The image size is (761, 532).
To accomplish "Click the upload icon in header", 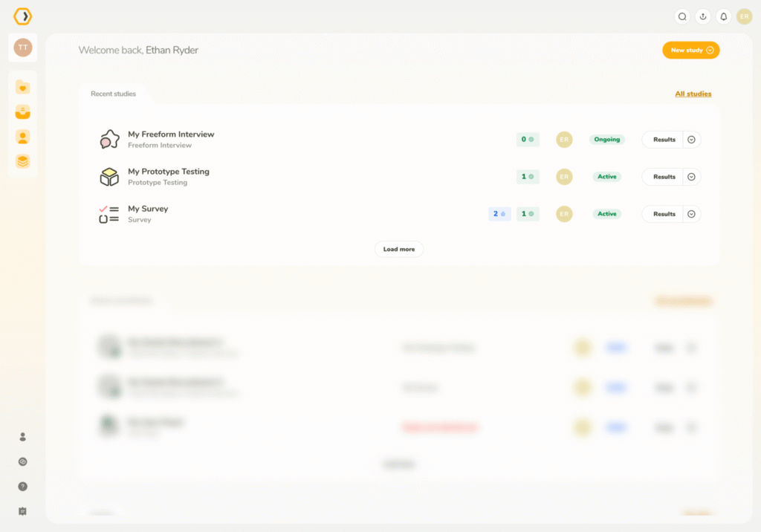I will point(702,16).
